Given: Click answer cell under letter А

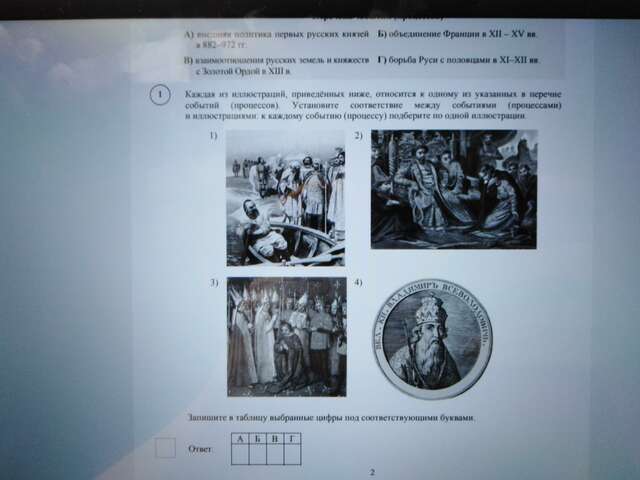Looking at the screenshot, I should [240, 454].
